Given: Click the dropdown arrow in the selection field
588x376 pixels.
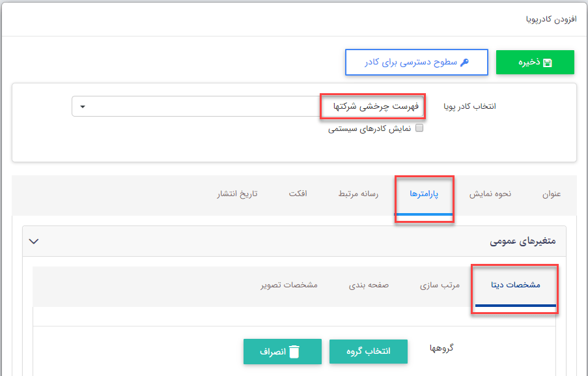Looking at the screenshot, I should click(x=83, y=107).
